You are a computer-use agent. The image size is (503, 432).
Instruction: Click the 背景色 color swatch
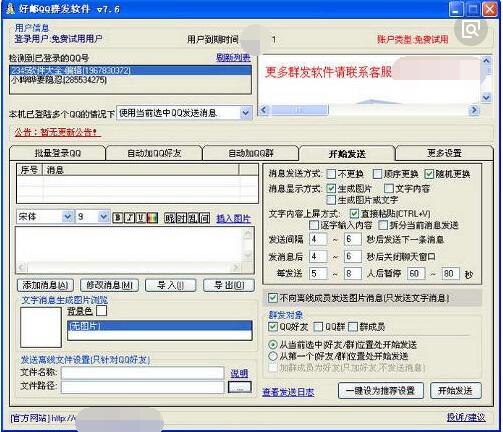(x=101, y=311)
